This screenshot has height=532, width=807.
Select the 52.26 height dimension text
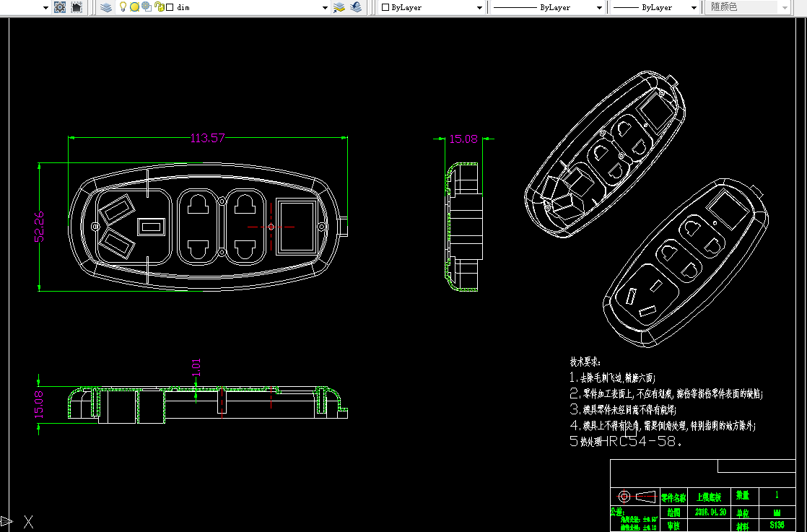[x=40, y=227]
